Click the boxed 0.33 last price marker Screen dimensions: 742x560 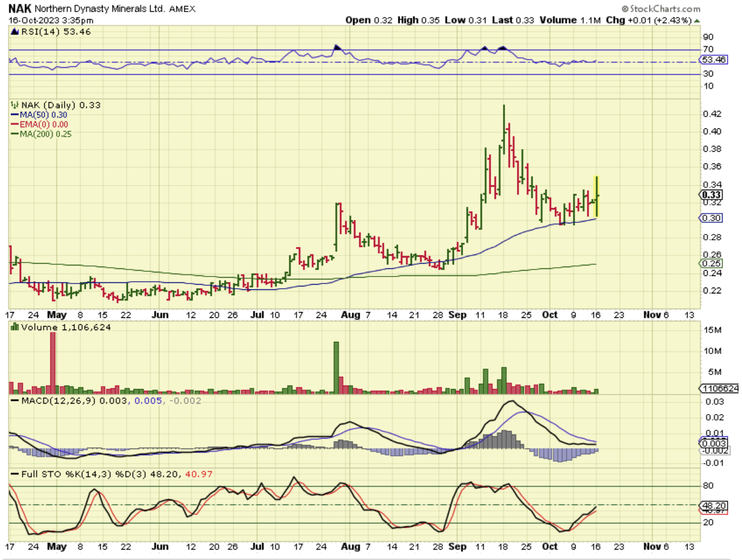pos(711,195)
